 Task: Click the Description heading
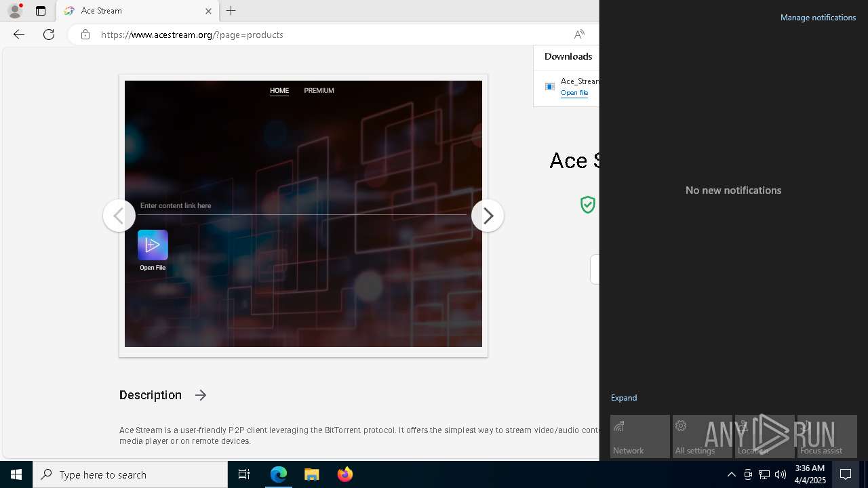click(x=151, y=395)
